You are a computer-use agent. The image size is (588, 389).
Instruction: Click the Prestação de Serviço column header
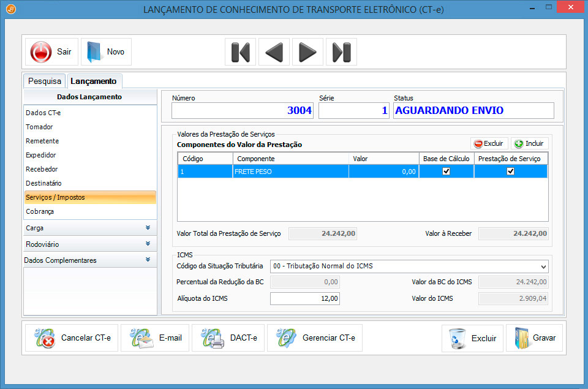(x=511, y=159)
